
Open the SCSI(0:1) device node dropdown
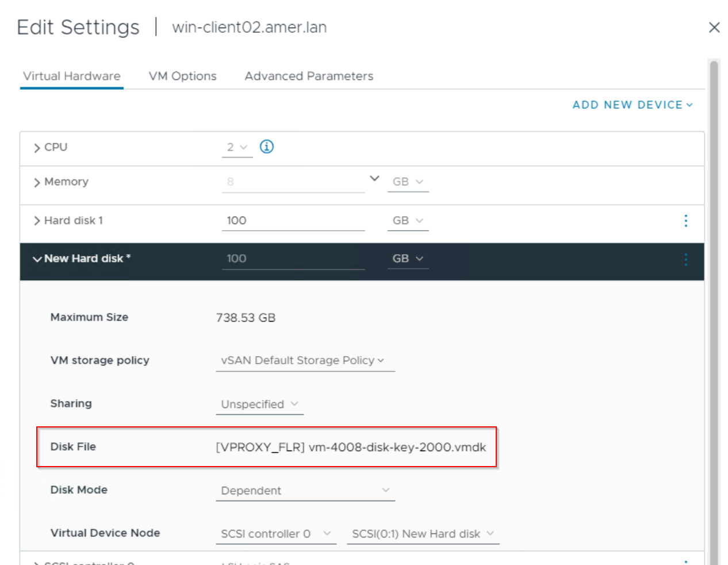(x=423, y=534)
